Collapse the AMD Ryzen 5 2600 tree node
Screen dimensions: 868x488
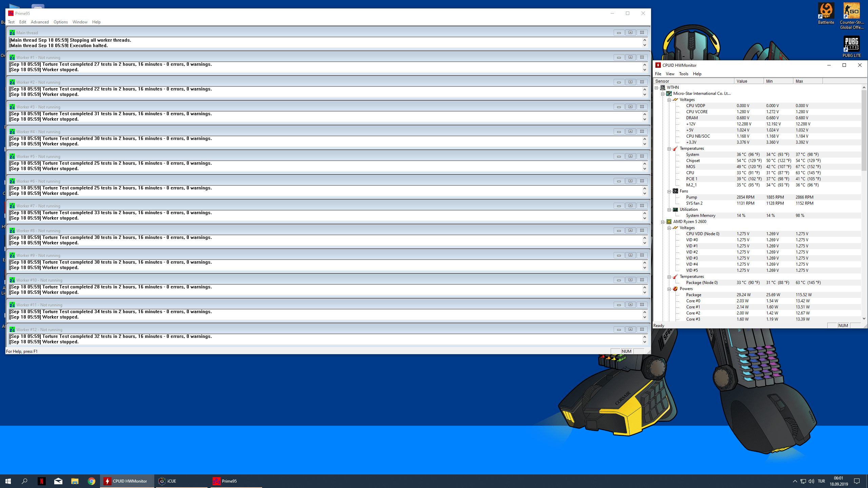click(x=663, y=222)
